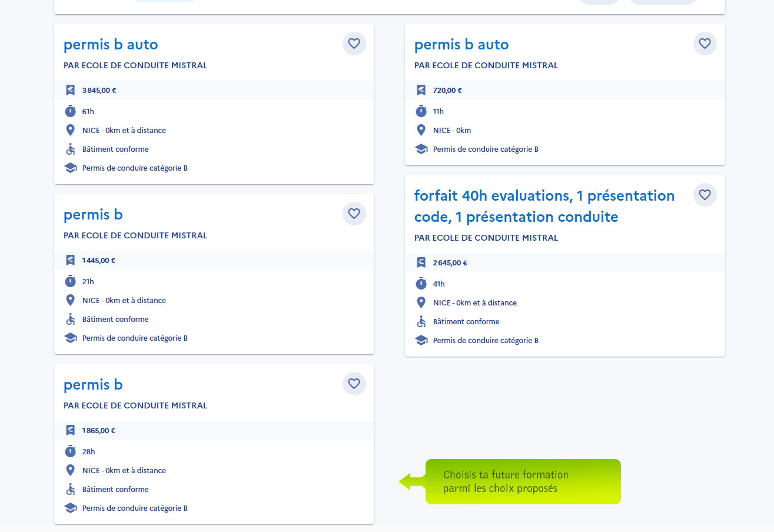This screenshot has width=774, height=532.
Task: Click the euro price icon beside 1 865,00 €
Action: coord(71,430)
